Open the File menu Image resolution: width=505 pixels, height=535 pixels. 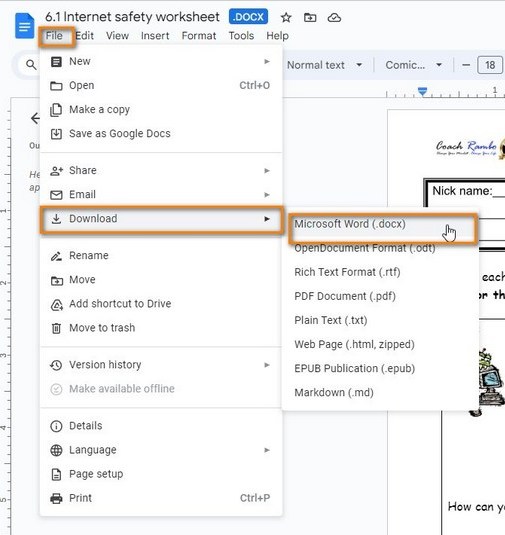point(54,35)
